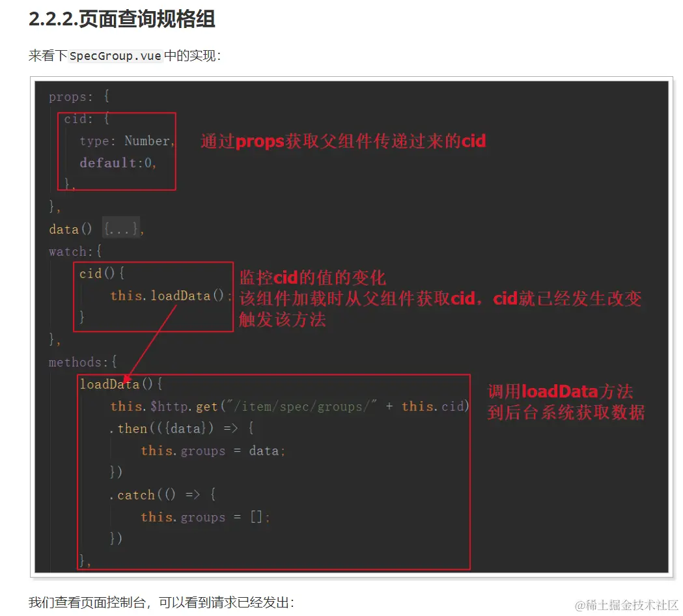
Task: Click "this.groups = [];" line
Action: tap(205, 517)
